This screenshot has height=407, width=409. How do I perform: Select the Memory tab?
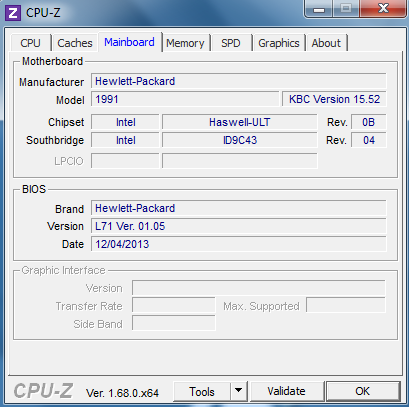tap(185, 43)
